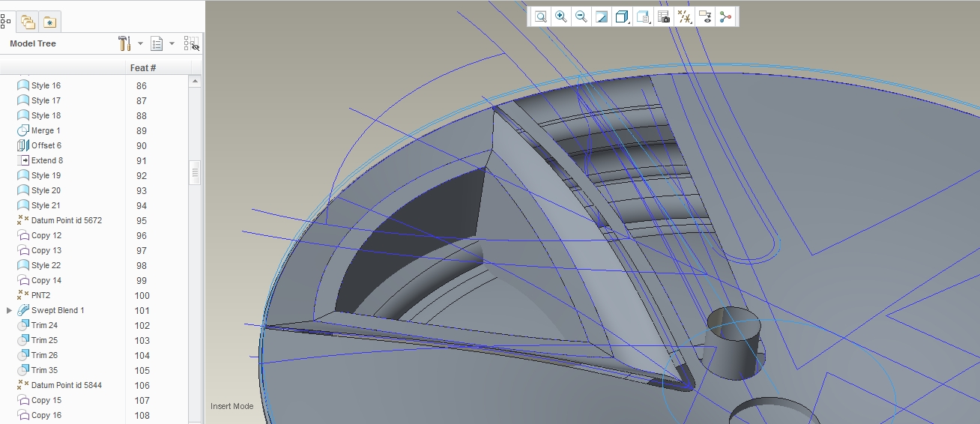980x424 pixels.
Task: Select Style 18 in the model tree
Action: pyautogui.click(x=46, y=115)
